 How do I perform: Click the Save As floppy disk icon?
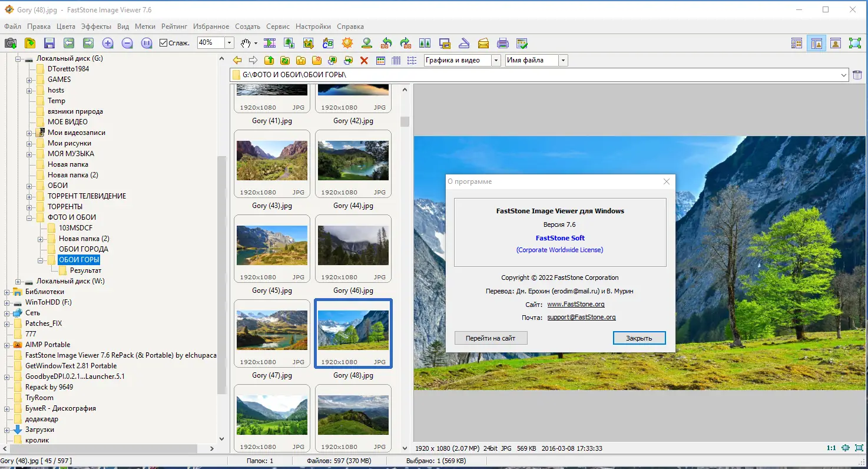coord(49,42)
